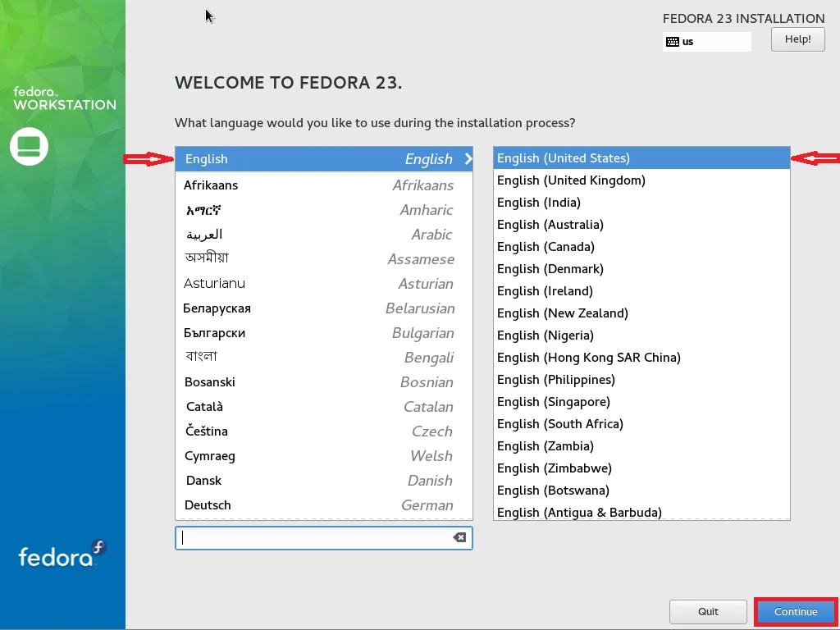This screenshot has height=630, width=840.
Task: Expand the English language chevron arrow
Action: [468, 158]
